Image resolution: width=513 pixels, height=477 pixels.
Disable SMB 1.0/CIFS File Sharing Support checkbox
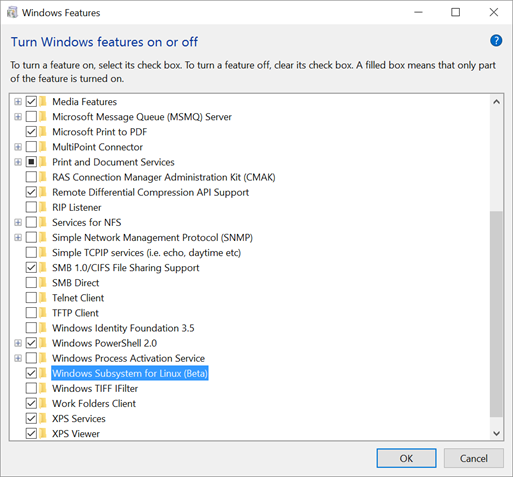click(31, 268)
